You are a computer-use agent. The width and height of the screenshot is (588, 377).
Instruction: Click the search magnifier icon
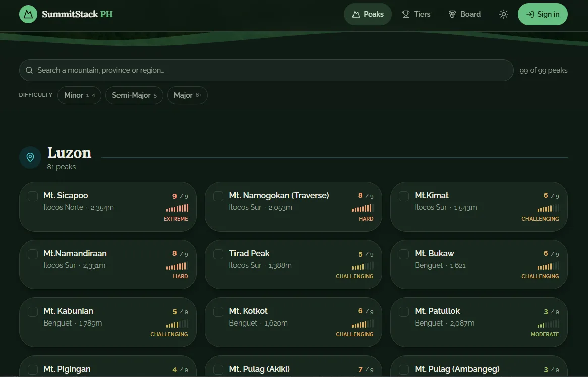click(x=29, y=70)
